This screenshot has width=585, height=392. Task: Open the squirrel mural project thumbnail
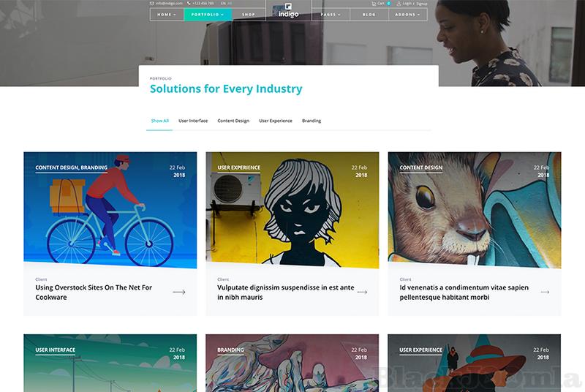pyautogui.click(x=474, y=210)
